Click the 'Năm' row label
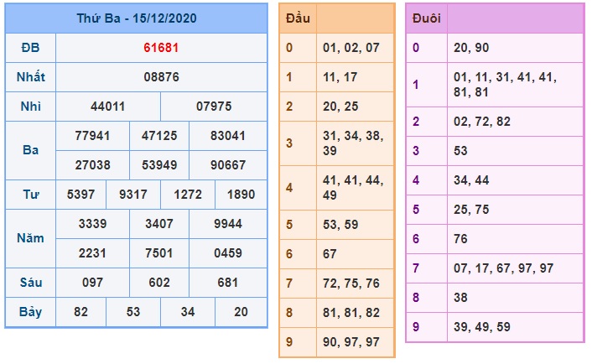592x364 pixels. click(x=30, y=238)
